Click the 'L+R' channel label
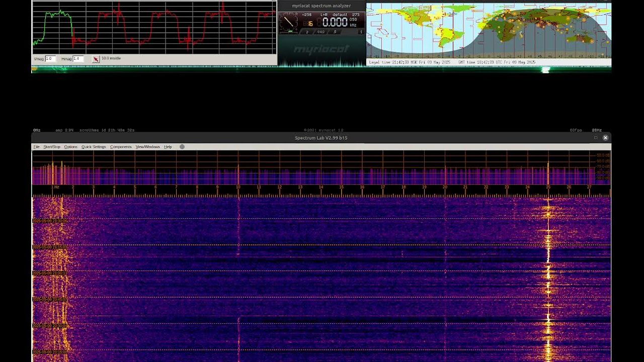644x362 pixels. [324, 15]
